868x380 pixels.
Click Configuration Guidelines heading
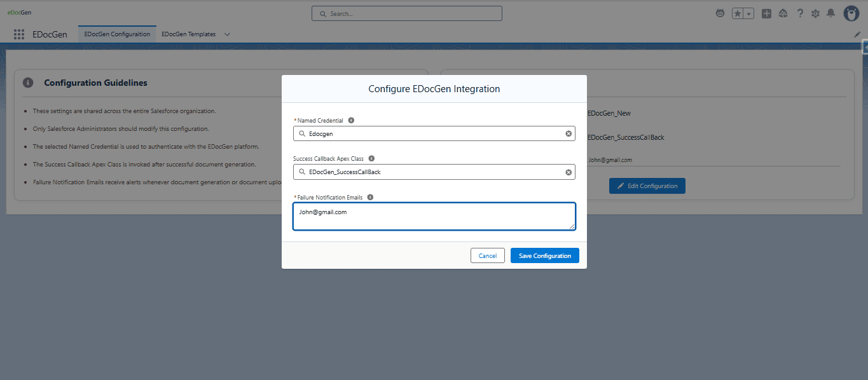click(95, 83)
